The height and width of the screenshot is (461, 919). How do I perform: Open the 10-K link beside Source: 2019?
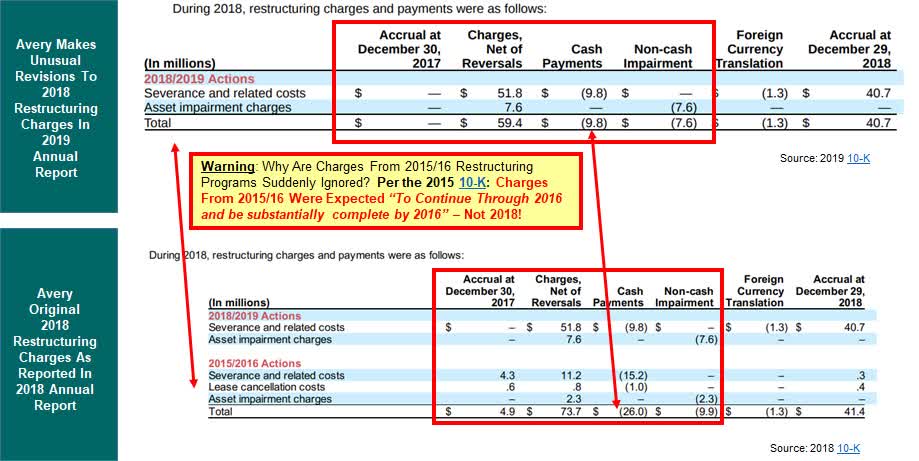tap(858, 158)
